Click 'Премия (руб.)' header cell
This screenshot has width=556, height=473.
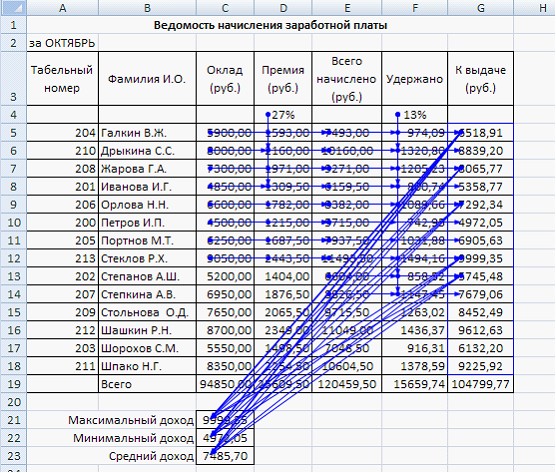point(283,79)
